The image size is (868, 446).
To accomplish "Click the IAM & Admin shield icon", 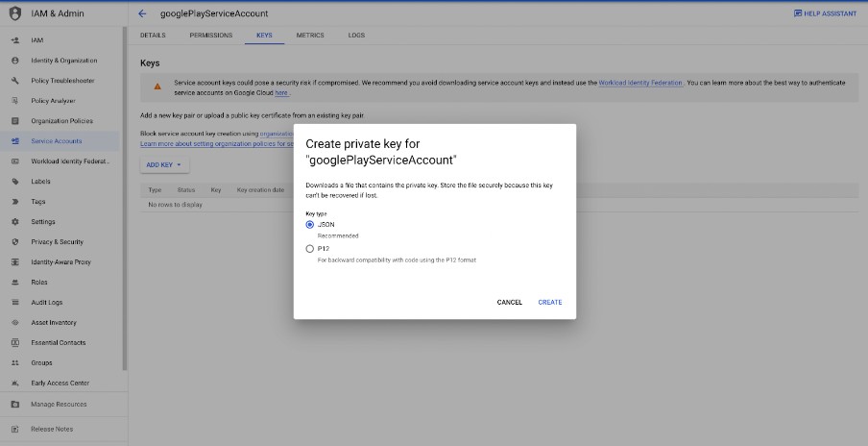I will (x=15, y=13).
